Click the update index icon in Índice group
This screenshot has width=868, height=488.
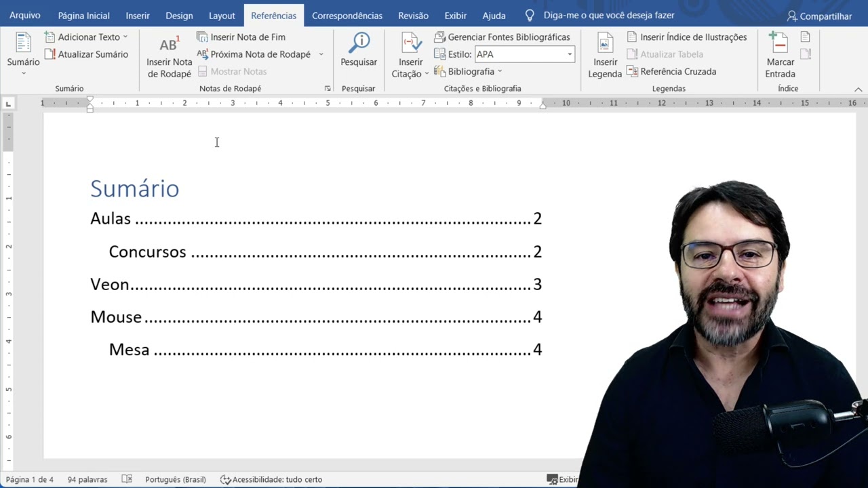[806, 54]
